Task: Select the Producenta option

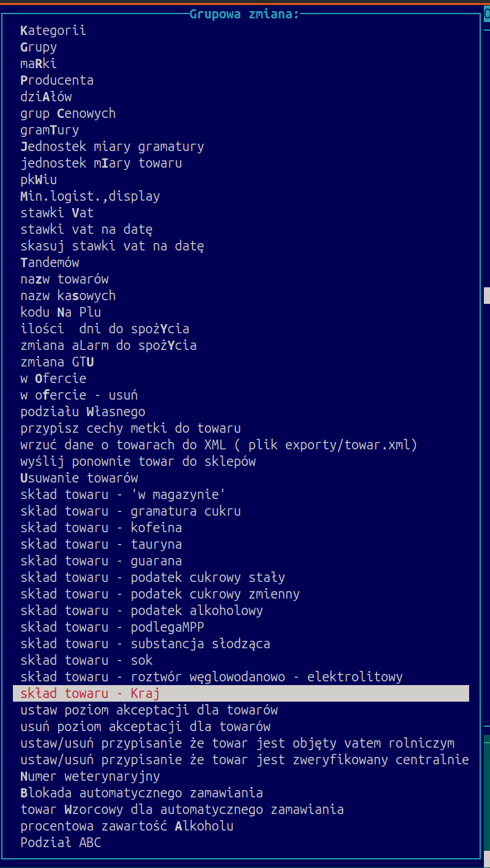Action: [x=57, y=80]
